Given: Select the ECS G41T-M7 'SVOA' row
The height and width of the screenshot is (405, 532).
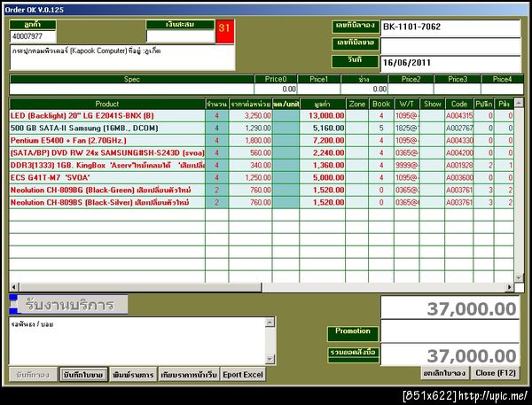Looking at the screenshot, I should (262, 178).
